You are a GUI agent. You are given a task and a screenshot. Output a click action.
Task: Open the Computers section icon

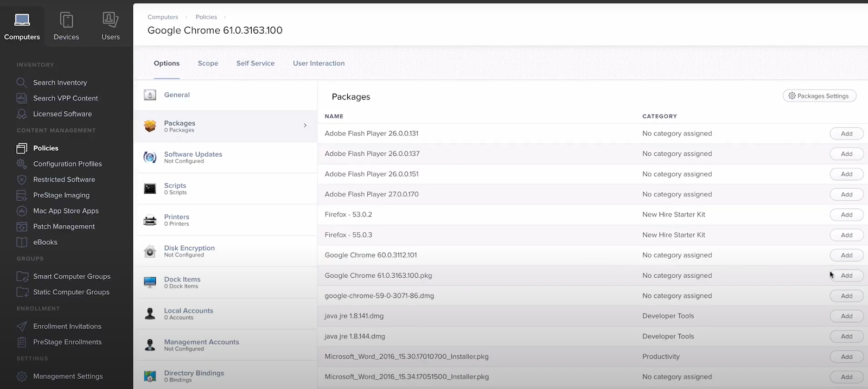22,21
